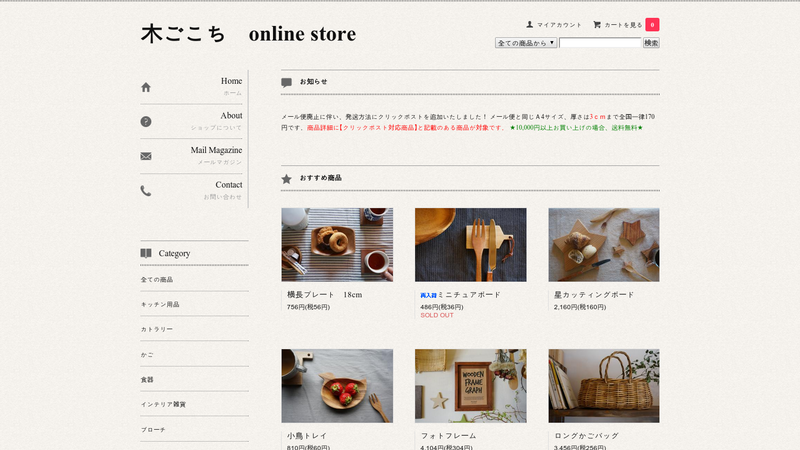Click the Home house icon
This screenshot has height=450, width=800.
[146, 87]
